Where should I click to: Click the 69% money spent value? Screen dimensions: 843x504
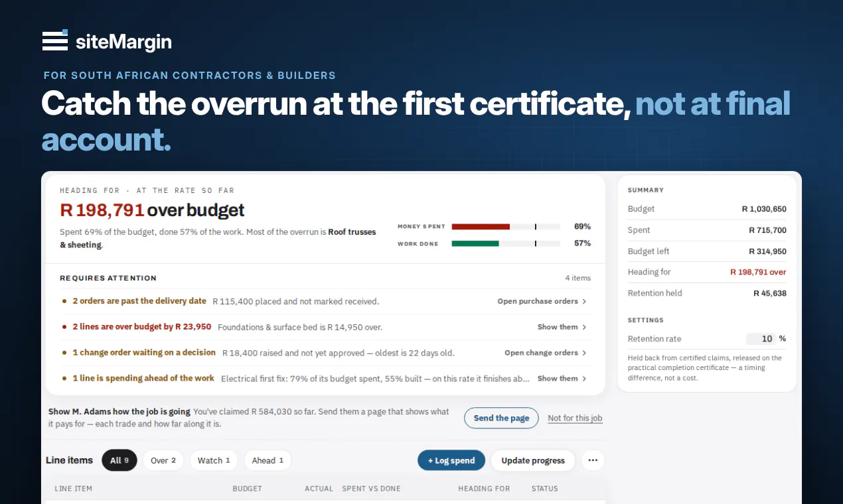click(x=582, y=227)
